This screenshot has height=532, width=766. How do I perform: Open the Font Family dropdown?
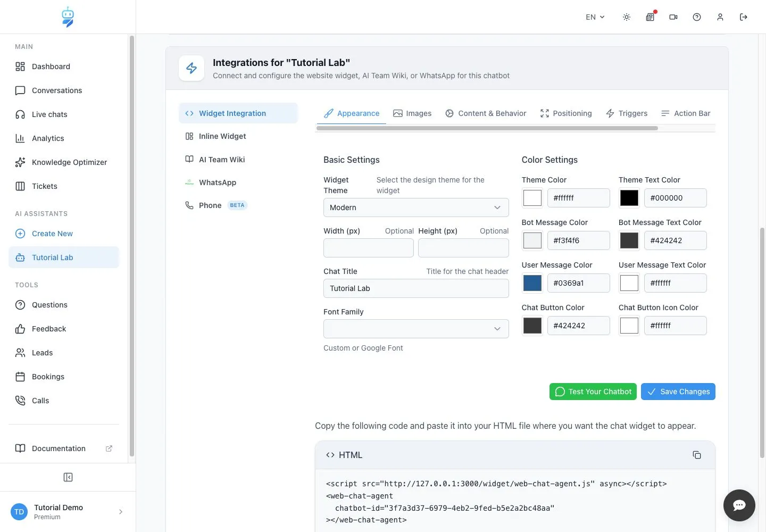pyautogui.click(x=416, y=329)
